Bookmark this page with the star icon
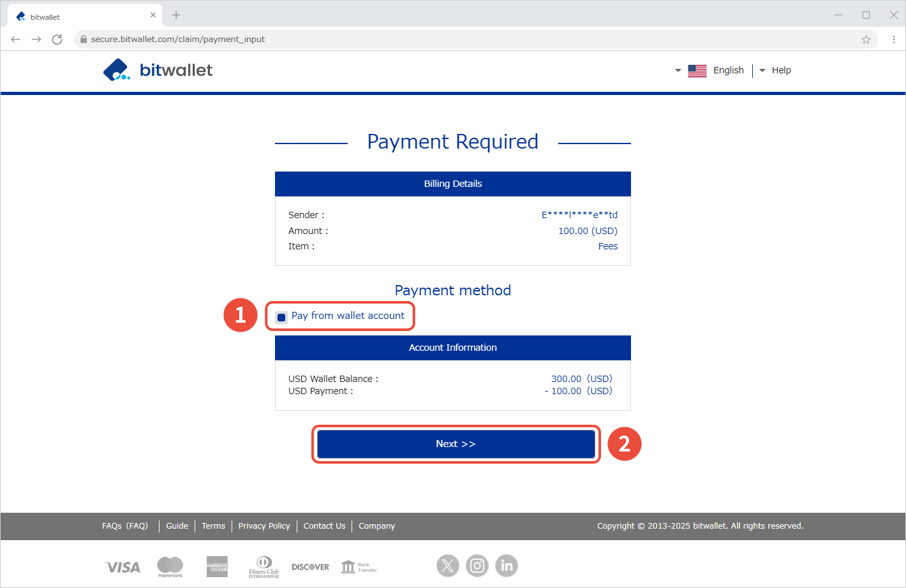906x588 pixels. (x=866, y=40)
